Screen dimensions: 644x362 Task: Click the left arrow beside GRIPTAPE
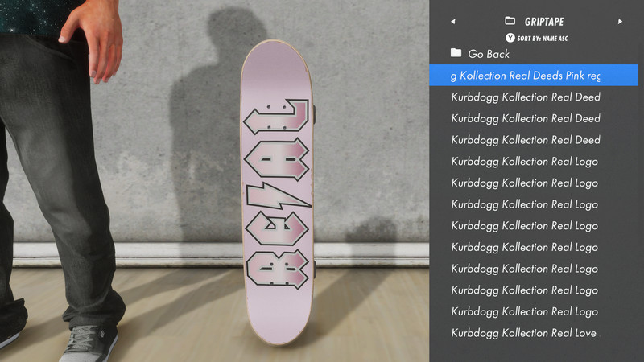(453, 22)
